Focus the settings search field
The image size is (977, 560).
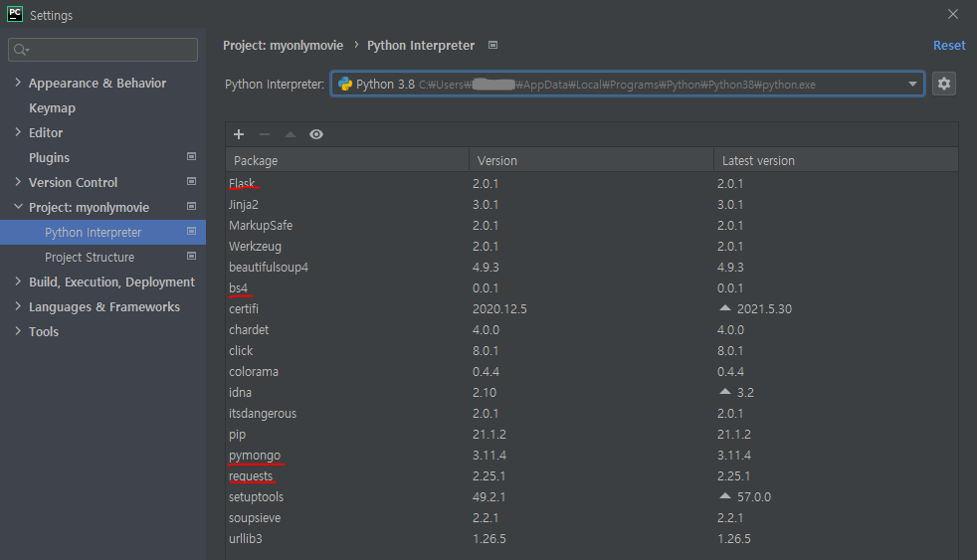102,50
